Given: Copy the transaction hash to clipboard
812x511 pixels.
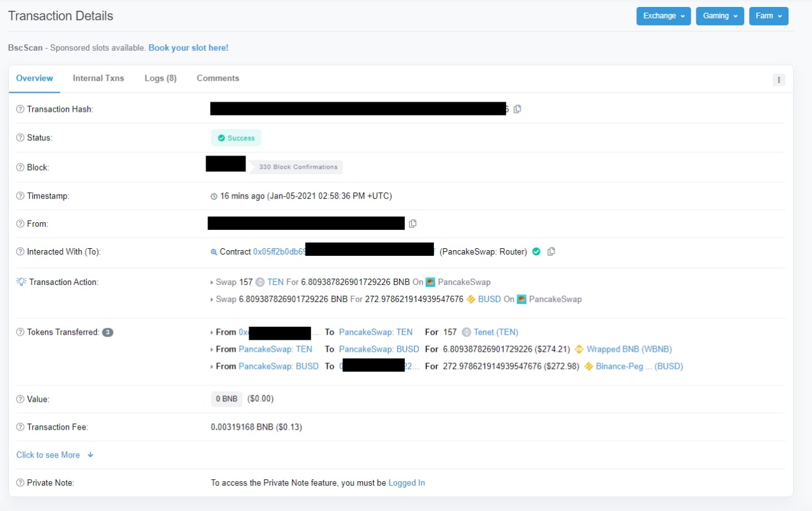Looking at the screenshot, I should (518, 109).
